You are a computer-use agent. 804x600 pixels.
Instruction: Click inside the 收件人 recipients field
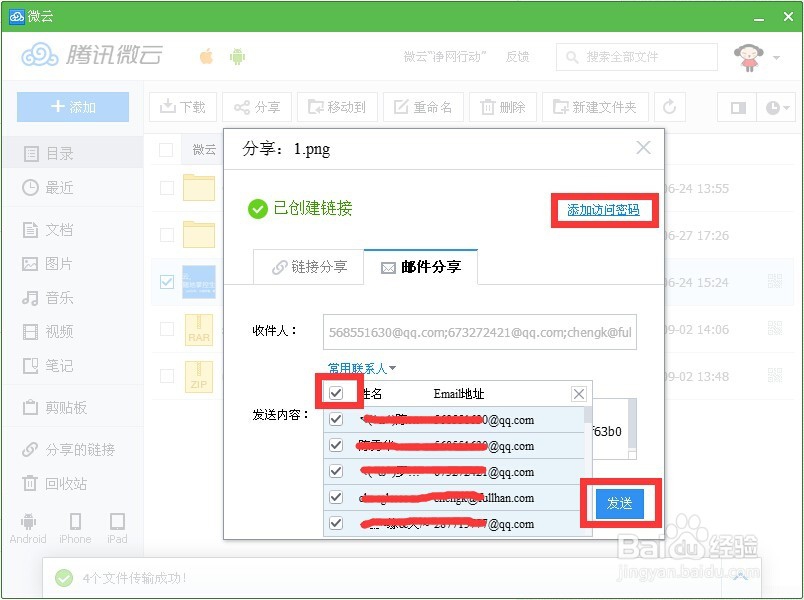(x=480, y=332)
